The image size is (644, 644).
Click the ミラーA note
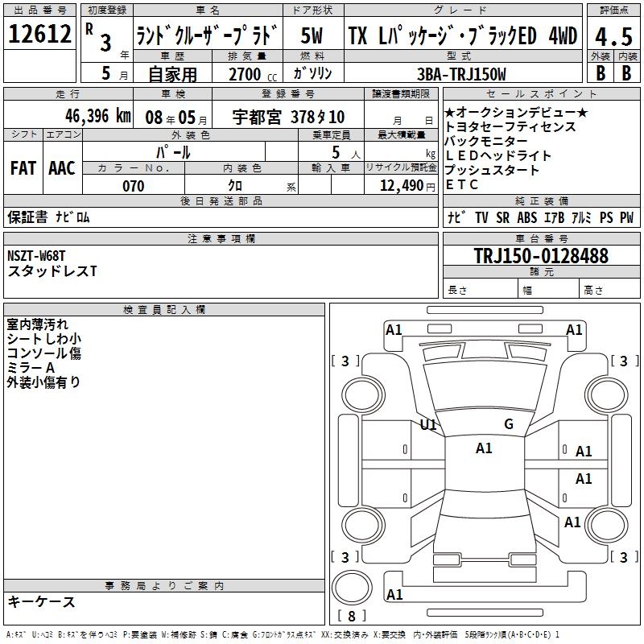31,368
